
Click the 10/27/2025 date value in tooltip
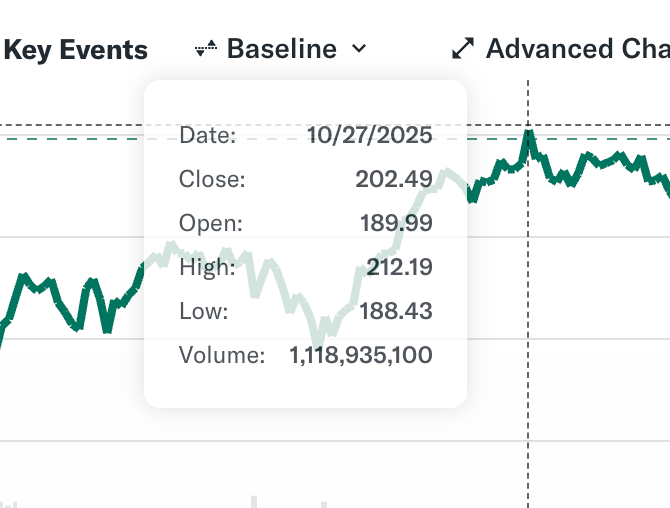point(369,136)
